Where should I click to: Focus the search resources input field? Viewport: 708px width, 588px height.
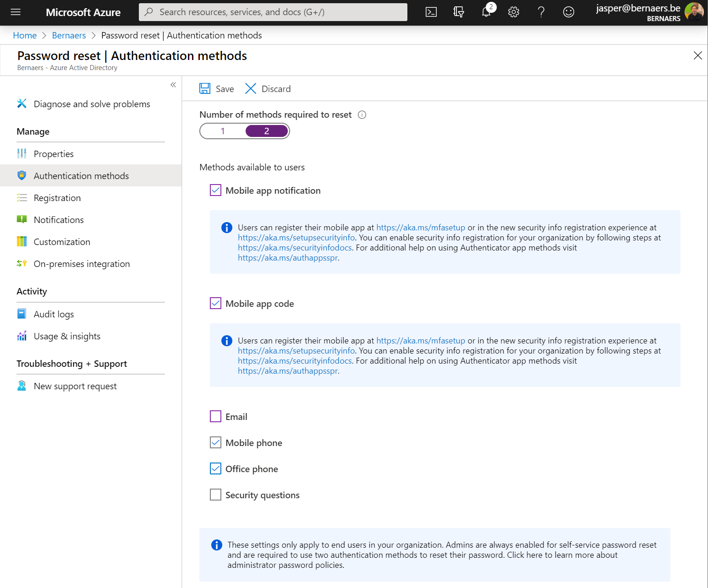273,12
